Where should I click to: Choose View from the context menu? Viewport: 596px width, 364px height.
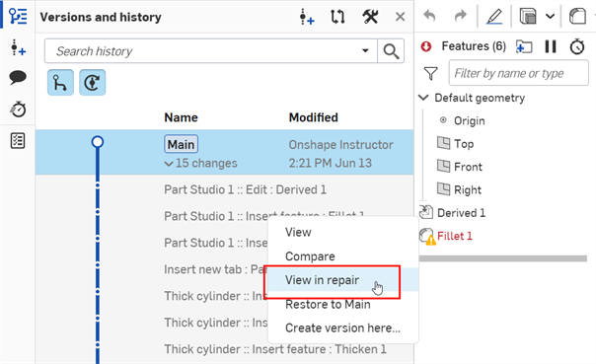pos(298,232)
